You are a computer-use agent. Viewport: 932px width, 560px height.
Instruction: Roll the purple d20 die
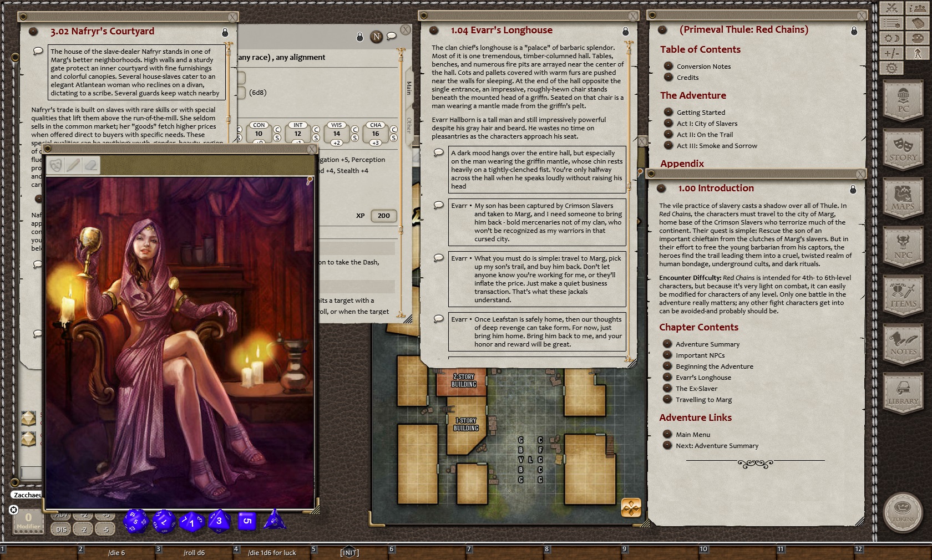135,521
